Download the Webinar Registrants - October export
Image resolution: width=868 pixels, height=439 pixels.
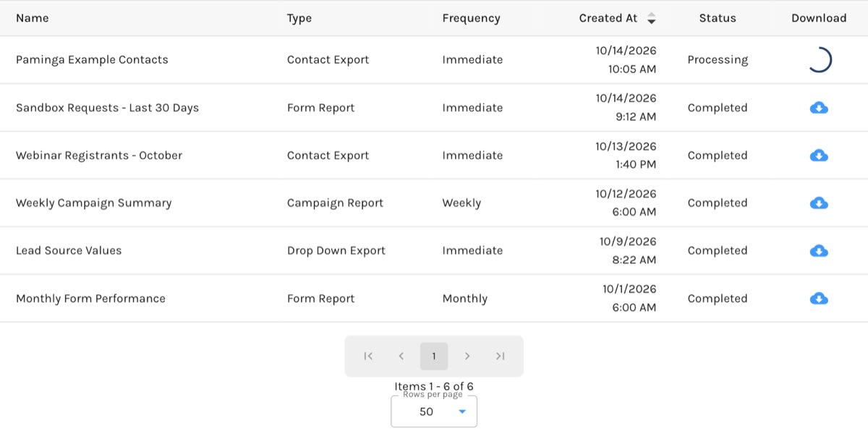pos(819,155)
